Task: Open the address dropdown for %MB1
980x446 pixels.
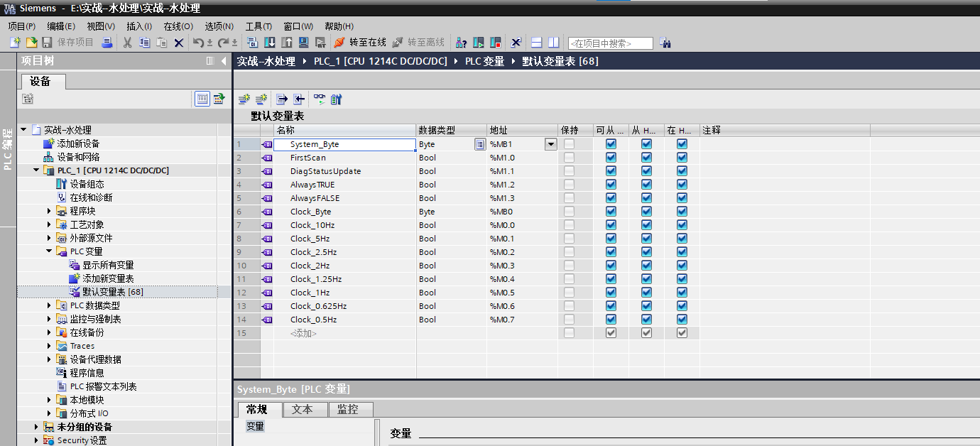Action: (x=550, y=144)
